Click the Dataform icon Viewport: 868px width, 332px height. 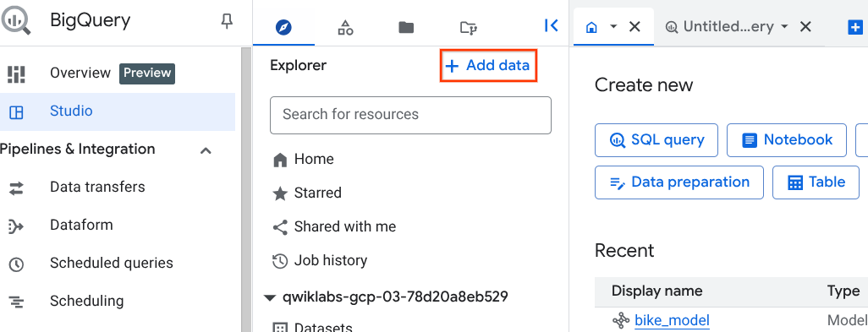(x=17, y=226)
